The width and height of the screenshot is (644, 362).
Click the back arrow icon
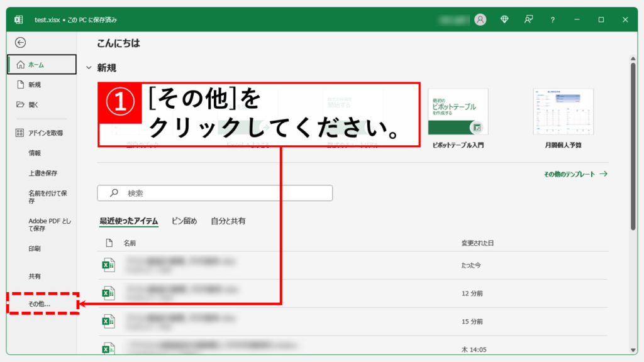tap(21, 43)
